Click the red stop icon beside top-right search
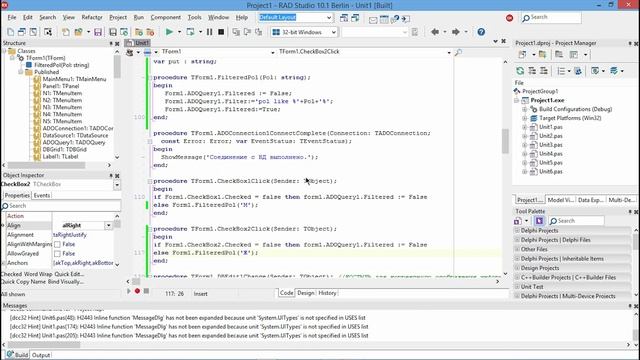The image size is (640, 360). [x=509, y=18]
